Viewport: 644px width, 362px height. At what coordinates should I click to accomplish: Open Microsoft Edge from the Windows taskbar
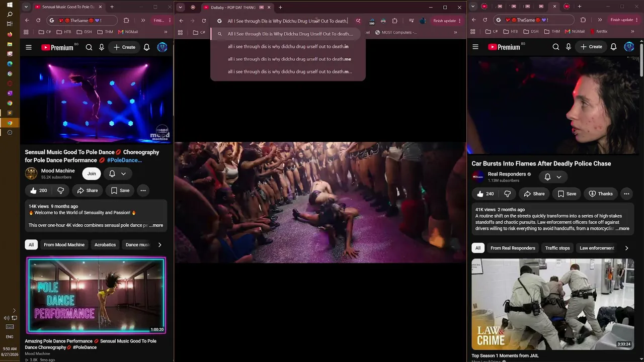(x=10, y=64)
